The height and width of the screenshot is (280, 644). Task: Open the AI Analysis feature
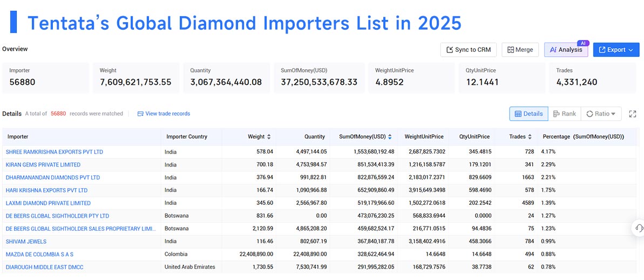click(x=566, y=50)
